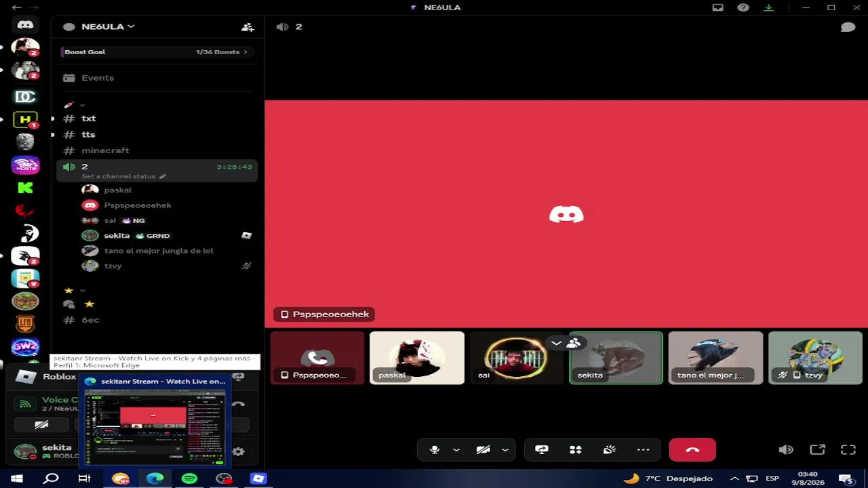Pop out the call window
868x488 pixels.
click(x=817, y=449)
